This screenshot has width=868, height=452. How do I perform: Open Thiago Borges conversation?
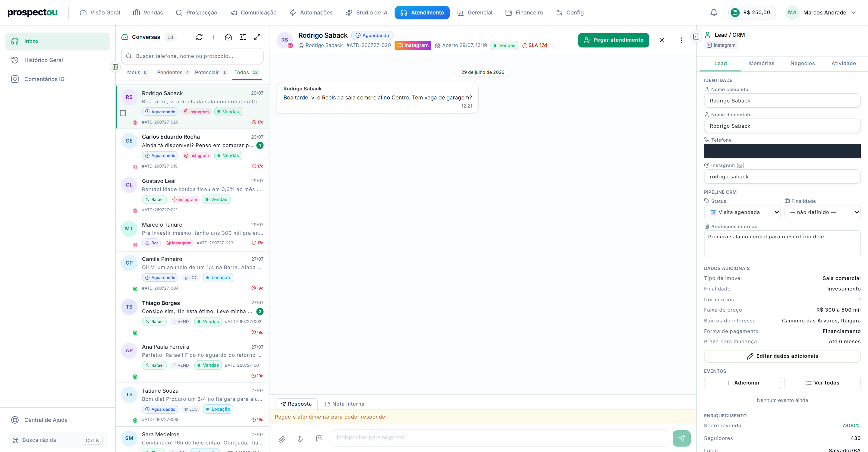(192, 317)
